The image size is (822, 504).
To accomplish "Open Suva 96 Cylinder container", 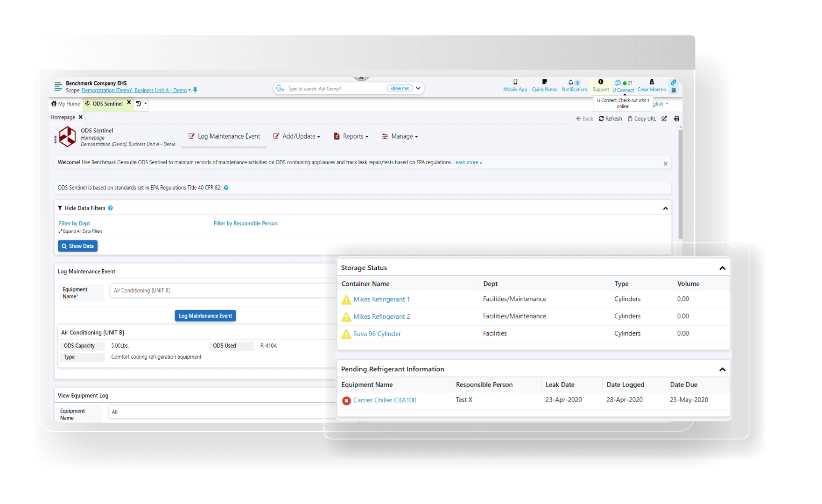I will click(377, 334).
